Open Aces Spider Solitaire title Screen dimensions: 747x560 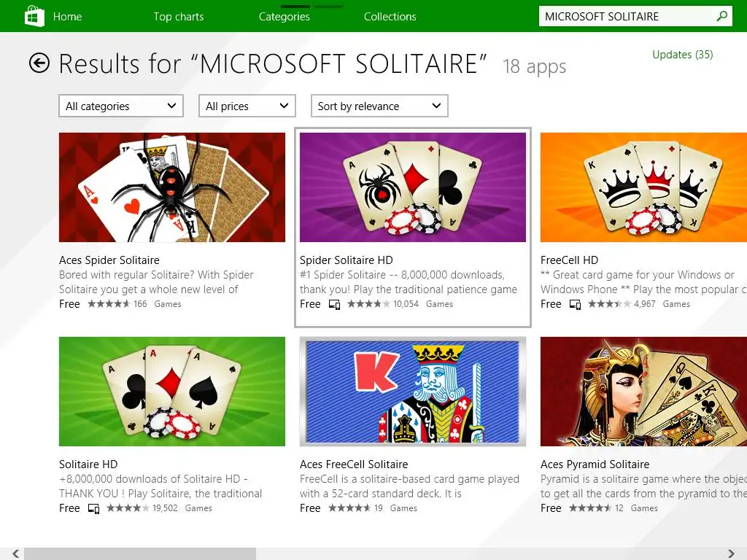tap(109, 260)
